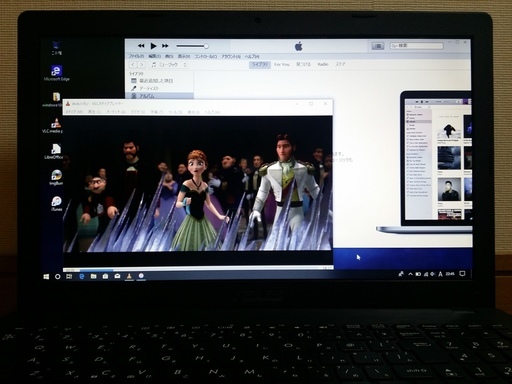The width and height of the screenshot is (512, 384).
Task: Select the VLC media player desktop icon
Action: pos(55,125)
